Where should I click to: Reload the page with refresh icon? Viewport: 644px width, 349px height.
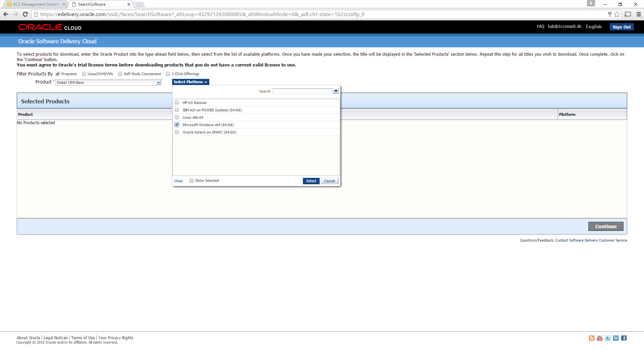(x=25, y=14)
